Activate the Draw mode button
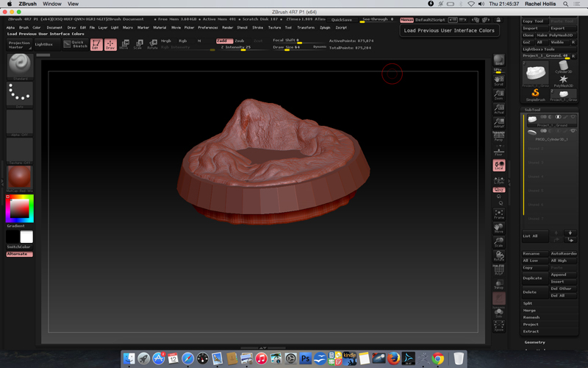 (x=111, y=45)
